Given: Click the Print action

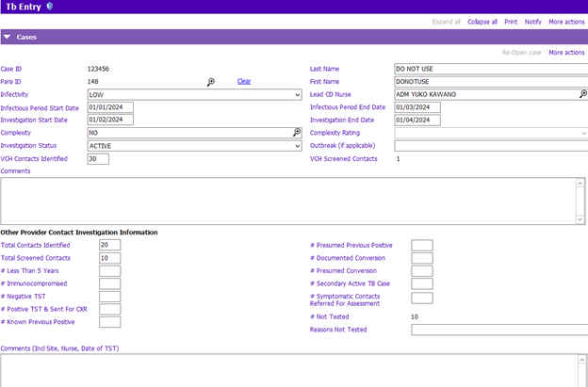Looking at the screenshot, I should [x=511, y=22].
